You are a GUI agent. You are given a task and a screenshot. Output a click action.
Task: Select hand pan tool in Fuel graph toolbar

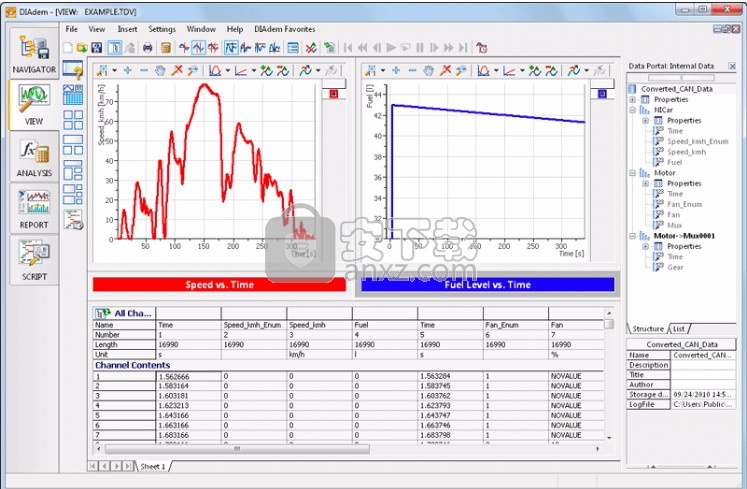[429, 71]
